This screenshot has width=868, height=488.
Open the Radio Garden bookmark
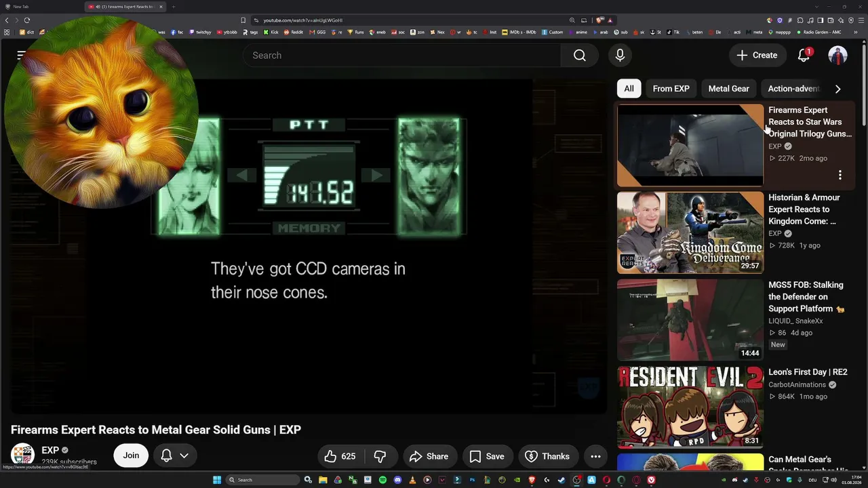point(818,32)
